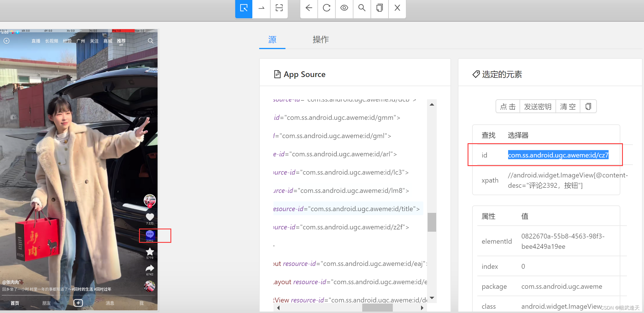Copy XML source with clipboard toolbar icon
This screenshot has width=644, height=313.
point(379,8)
